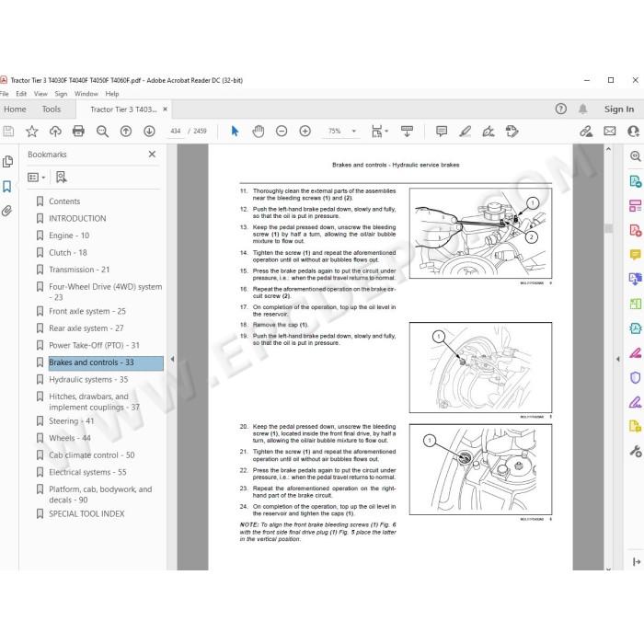The width and height of the screenshot is (644, 644).
Task: Open Hydraulic systems - 35 bookmark
Action: (88, 379)
